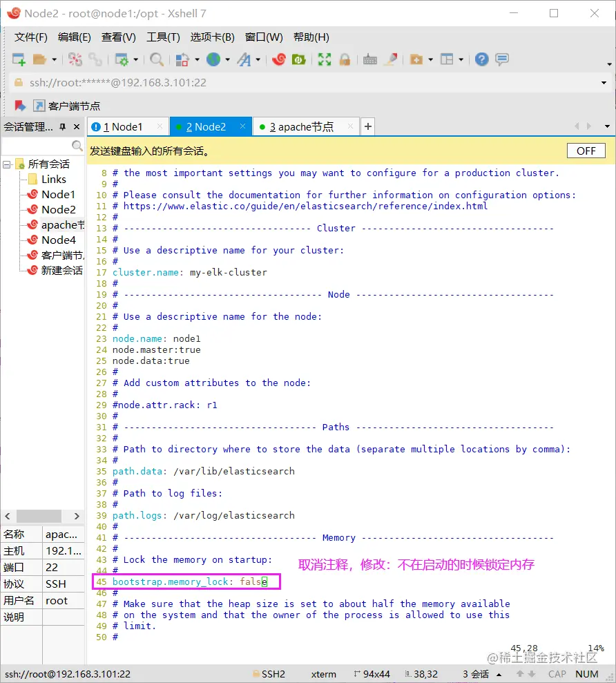
Task: Close the session manager panel
Action: tap(77, 127)
